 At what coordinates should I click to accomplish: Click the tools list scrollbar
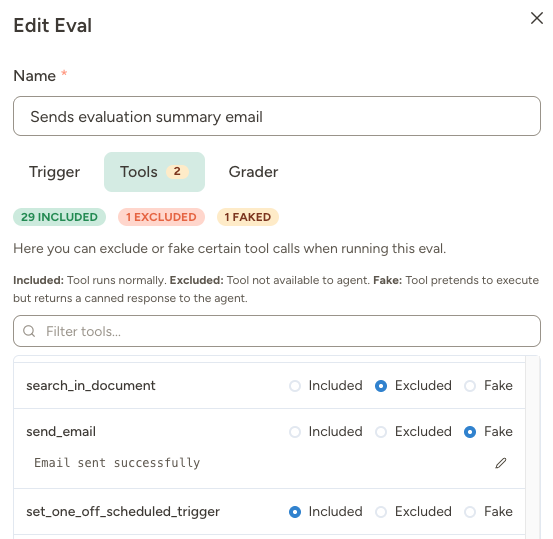[x=533, y=447]
